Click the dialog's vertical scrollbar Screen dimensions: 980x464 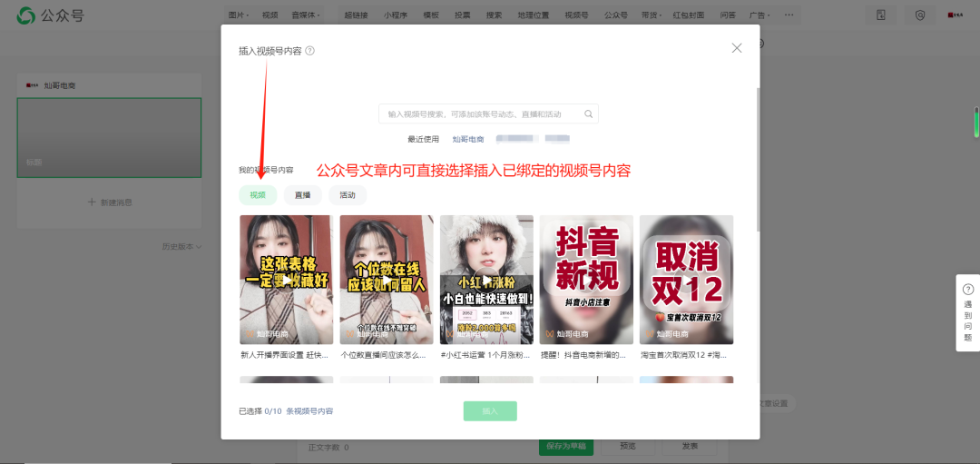pos(758,160)
